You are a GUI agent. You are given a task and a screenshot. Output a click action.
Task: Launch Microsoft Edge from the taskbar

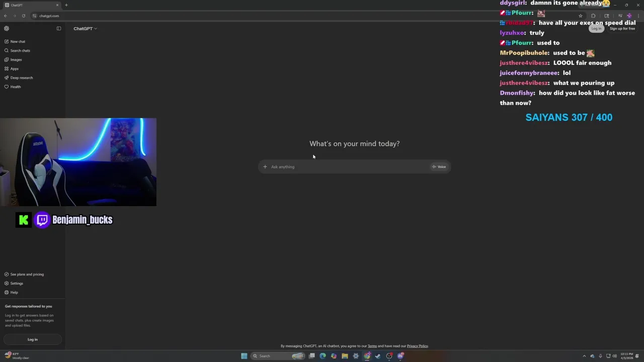click(x=323, y=356)
